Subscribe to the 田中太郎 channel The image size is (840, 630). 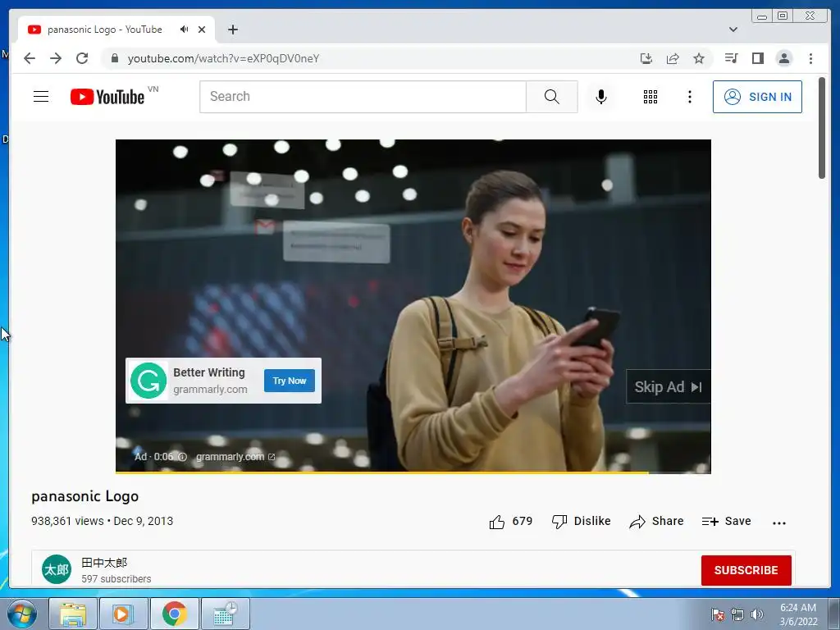746,570
